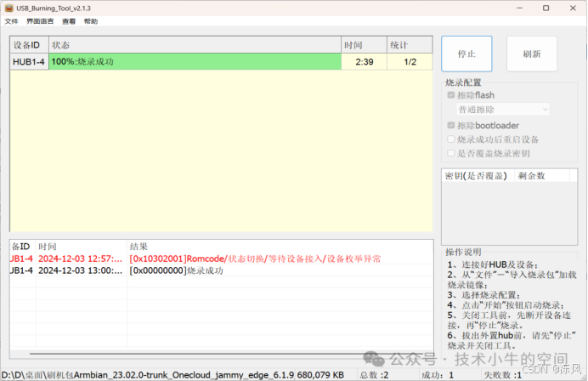Click the 密钥(是否覆盖) column header
588x381 pixels.
(x=476, y=176)
